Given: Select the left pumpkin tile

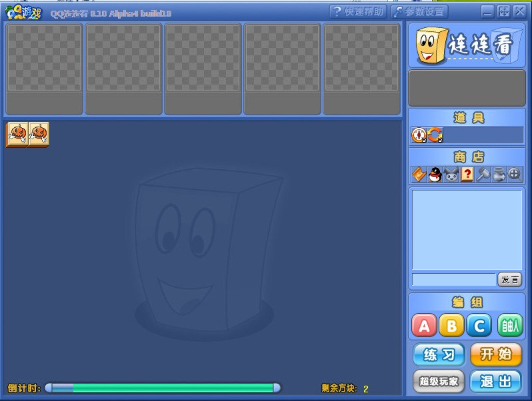Looking at the screenshot, I should (17, 135).
